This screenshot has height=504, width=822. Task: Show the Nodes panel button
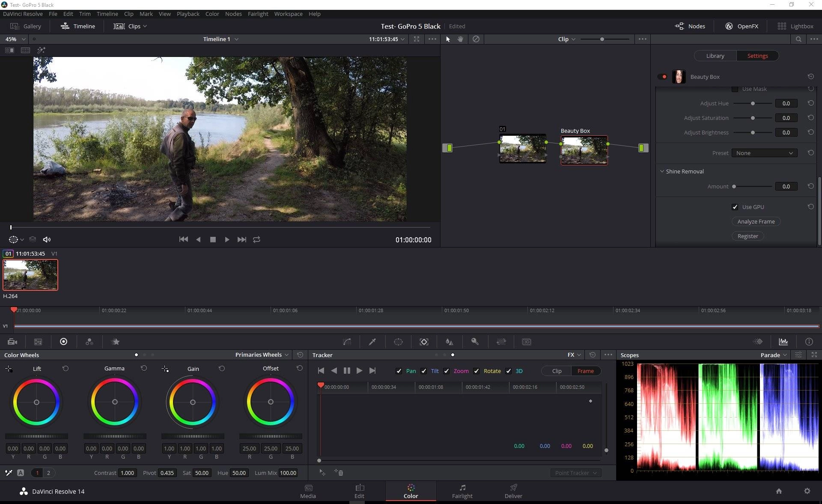tap(690, 26)
